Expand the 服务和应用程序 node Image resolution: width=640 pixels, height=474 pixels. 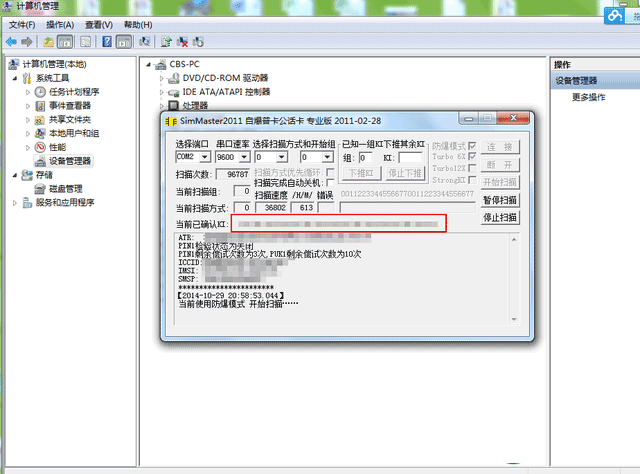(x=15, y=203)
